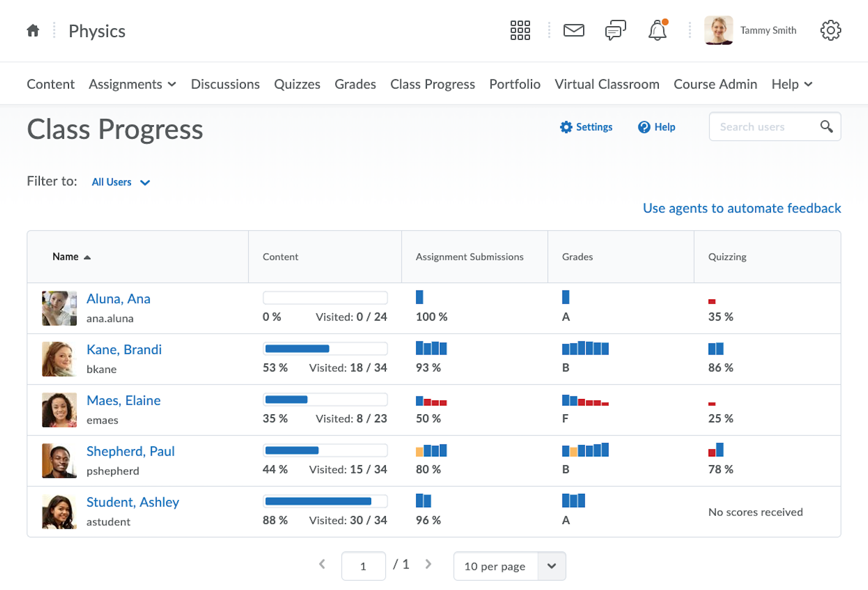Open Kane, Brandi student link
868x590 pixels.
124,350
